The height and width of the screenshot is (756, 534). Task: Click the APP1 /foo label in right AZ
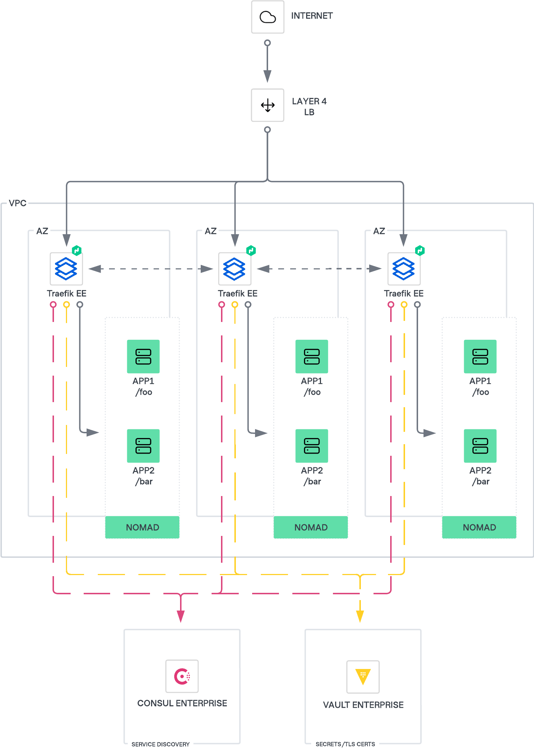pos(480,387)
